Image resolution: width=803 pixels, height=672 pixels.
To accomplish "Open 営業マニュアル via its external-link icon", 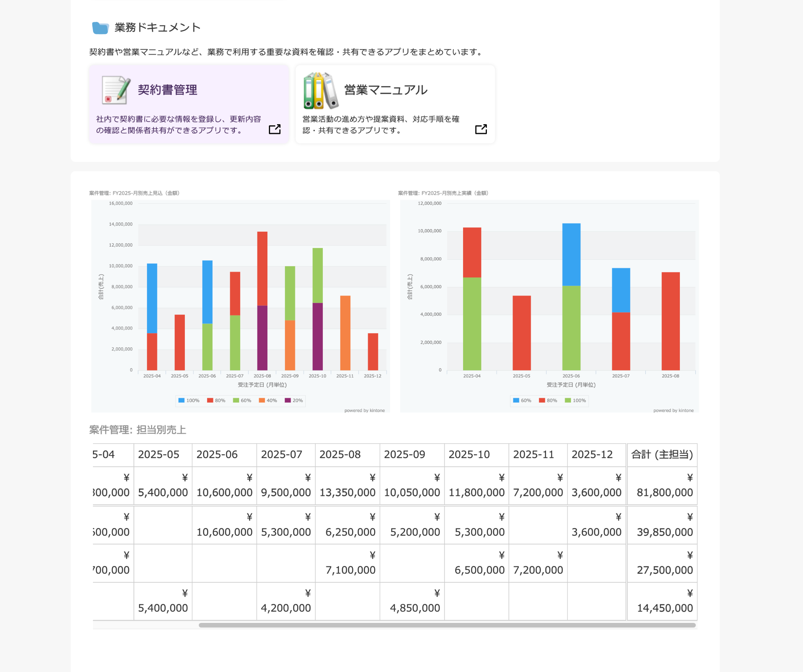I will pos(481,129).
